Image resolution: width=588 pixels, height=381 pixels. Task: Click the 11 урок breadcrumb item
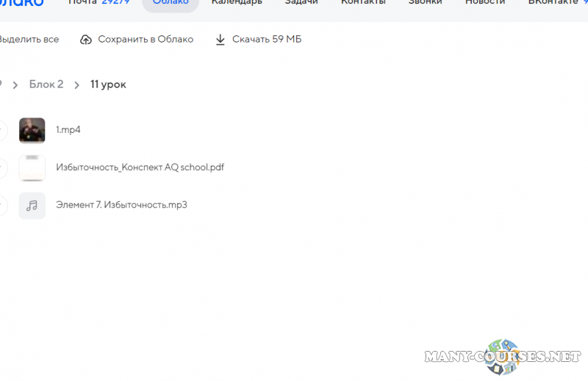108,84
